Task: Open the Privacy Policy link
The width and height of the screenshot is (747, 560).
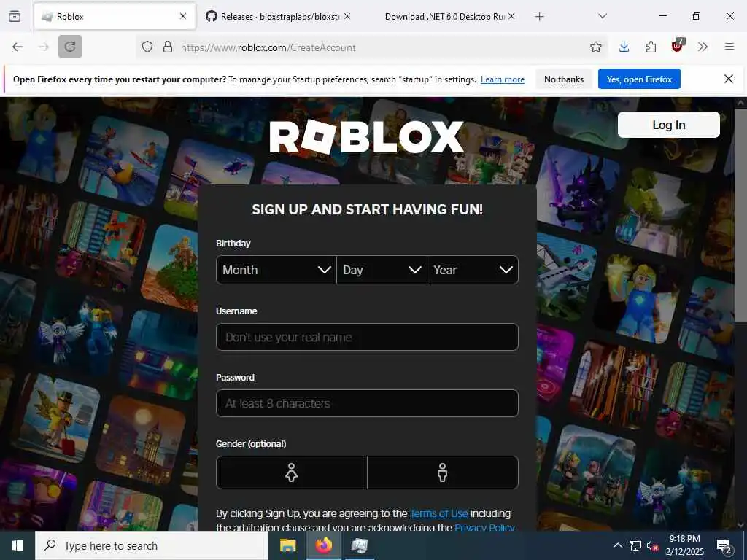Action: [484, 527]
